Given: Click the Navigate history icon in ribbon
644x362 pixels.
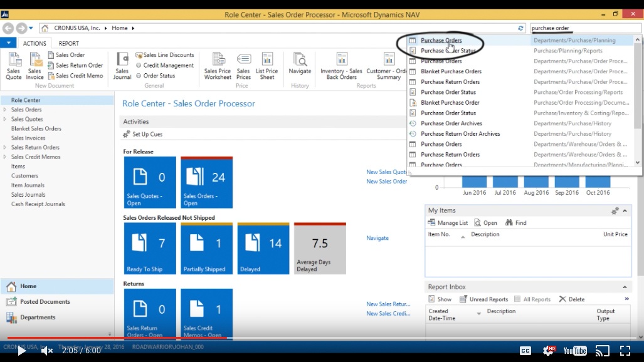Looking at the screenshot, I should click(300, 64).
